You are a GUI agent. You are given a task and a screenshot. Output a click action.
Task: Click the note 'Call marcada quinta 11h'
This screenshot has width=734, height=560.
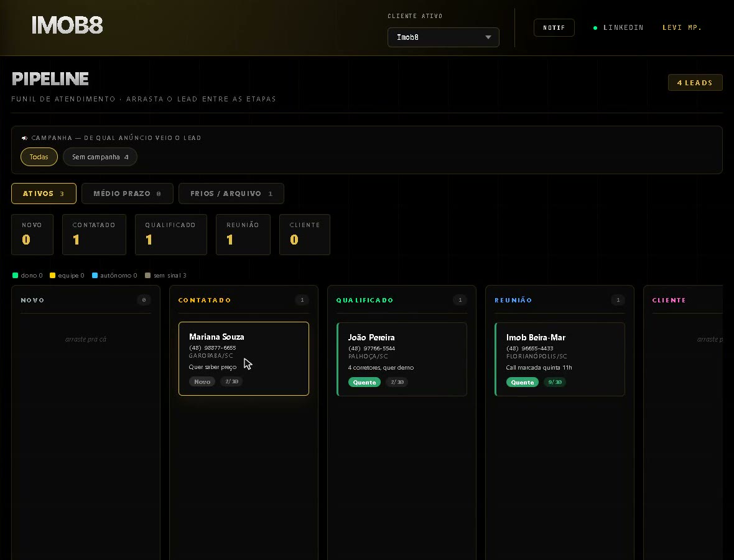coord(539,368)
